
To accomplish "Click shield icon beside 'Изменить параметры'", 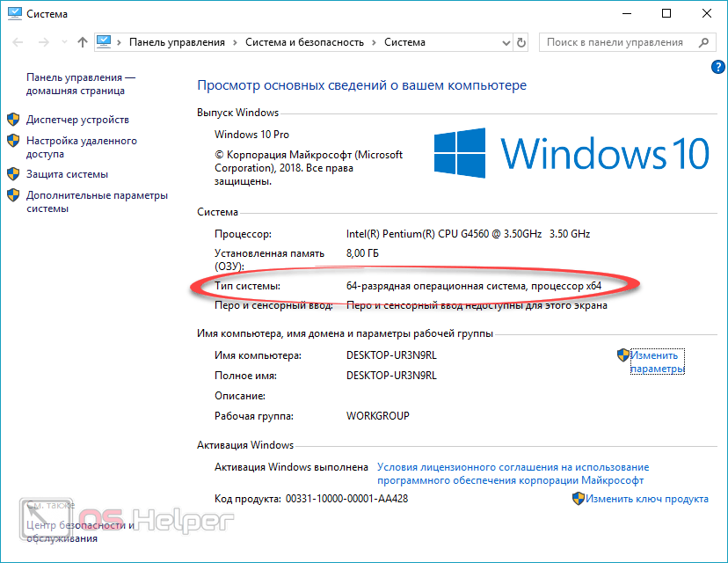I will 623,355.
